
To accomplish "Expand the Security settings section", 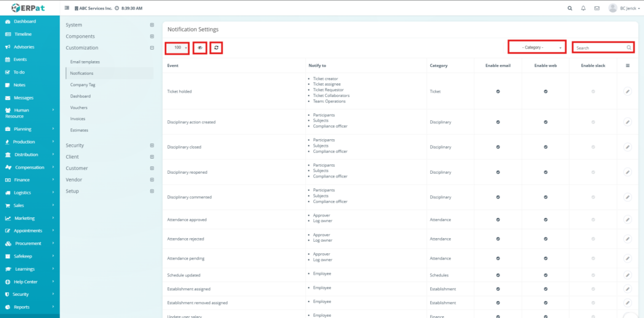I will coord(152,145).
